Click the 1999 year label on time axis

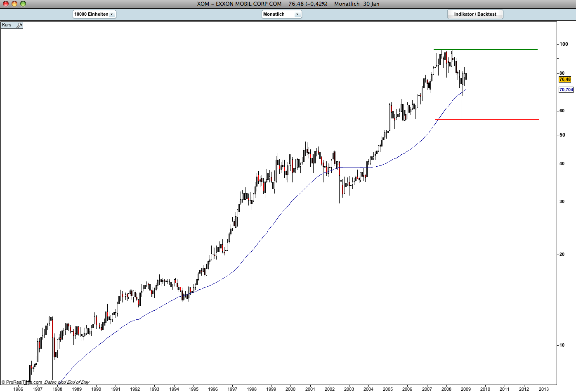[271, 389]
